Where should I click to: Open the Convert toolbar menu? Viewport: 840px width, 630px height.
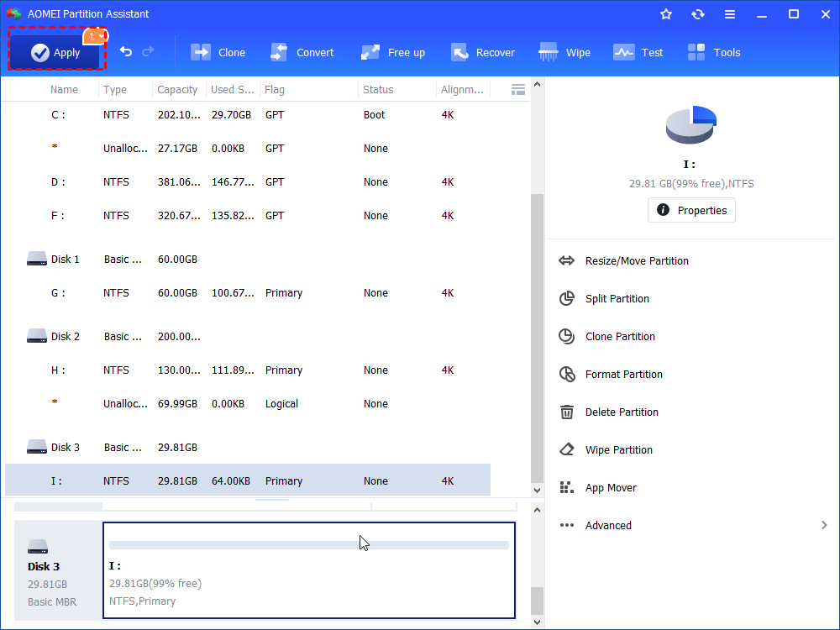[302, 52]
